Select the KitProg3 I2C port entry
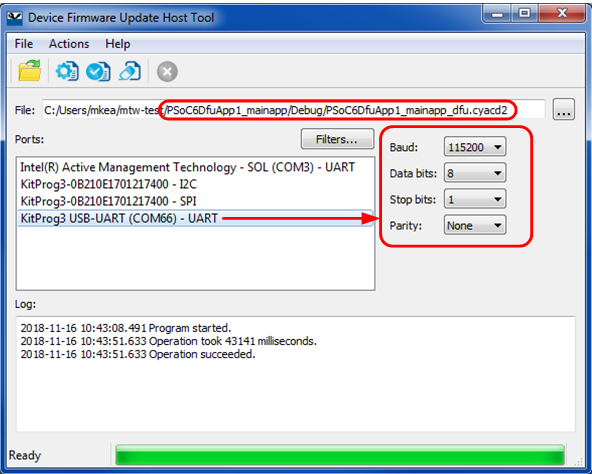Screen dimensions: 592x474 [195, 184]
